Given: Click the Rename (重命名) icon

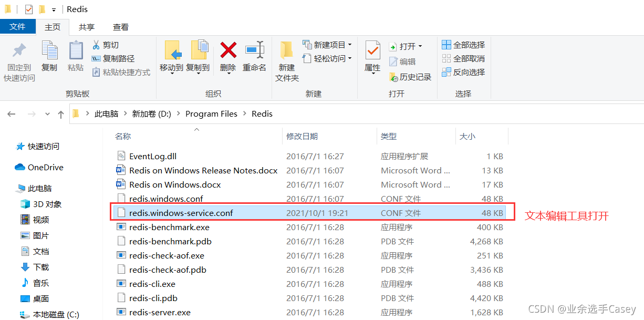Looking at the screenshot, I should point(254,50).
